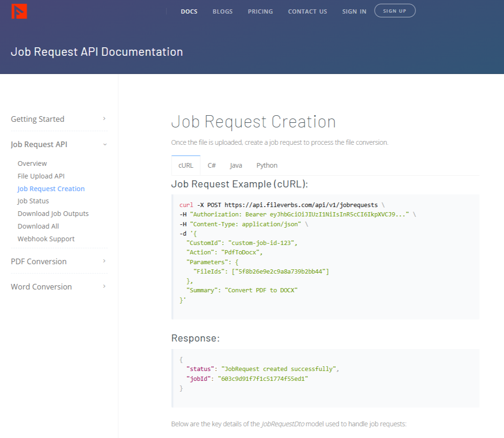Image resolution: width=504 pixels, height=438 pixels.
Task: Select Job Request API sidebar heading
Action: pyautogui.click(x=39, y=144)
